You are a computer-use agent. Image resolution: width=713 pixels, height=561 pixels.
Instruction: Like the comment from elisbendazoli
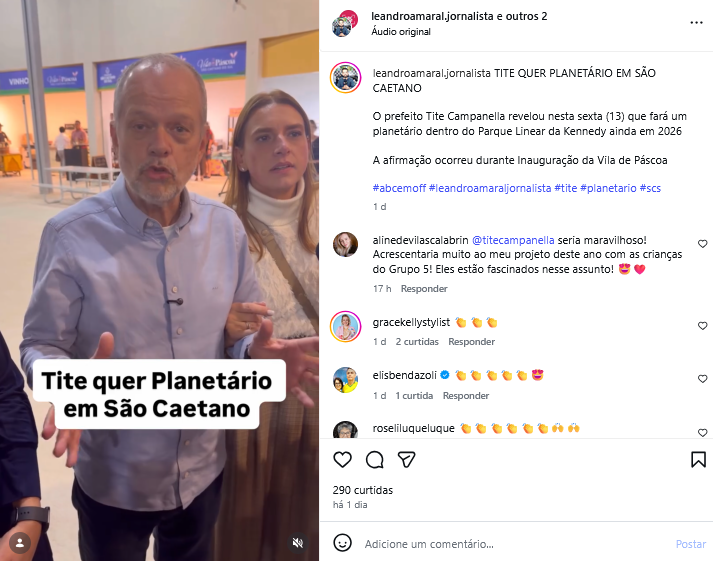pos(703,379)
